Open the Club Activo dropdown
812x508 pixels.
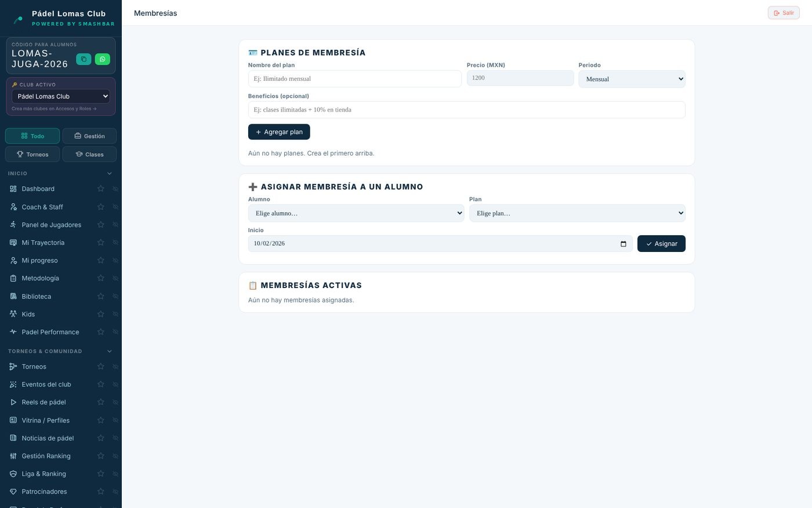(61, 96)
